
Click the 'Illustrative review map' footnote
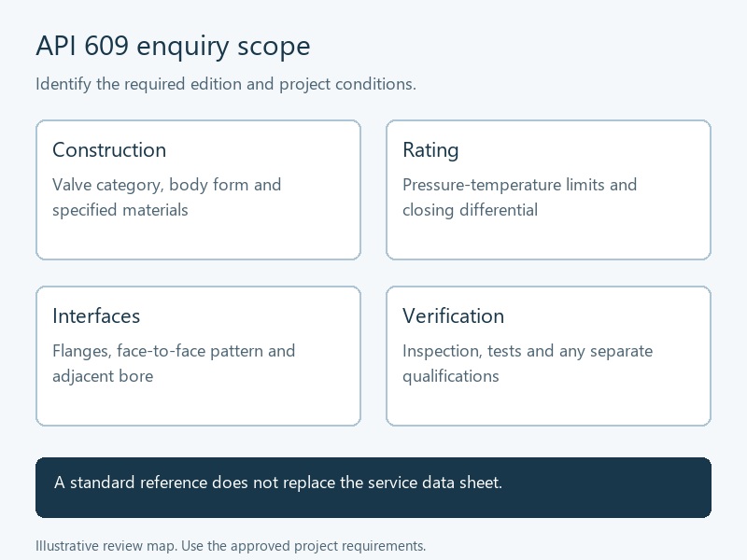pos(231,546)
